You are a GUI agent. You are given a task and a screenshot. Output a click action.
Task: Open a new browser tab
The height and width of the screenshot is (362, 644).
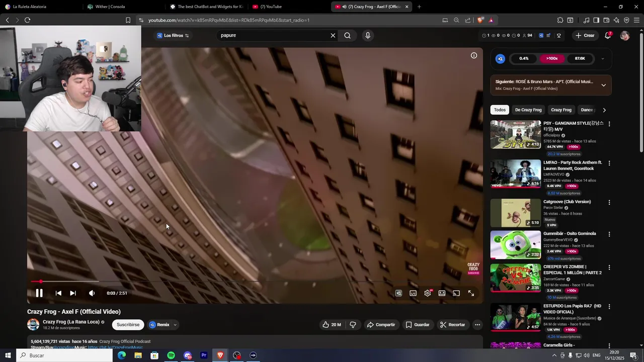419,7
